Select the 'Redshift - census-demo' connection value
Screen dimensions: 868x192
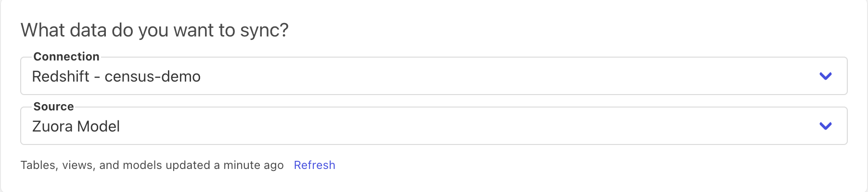(116, 76)
